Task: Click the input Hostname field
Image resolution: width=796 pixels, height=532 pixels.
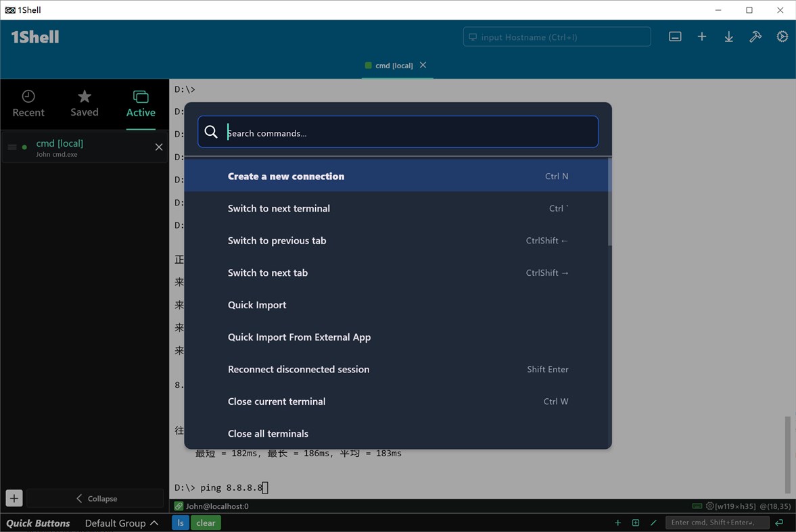Action: click(557, 37)
